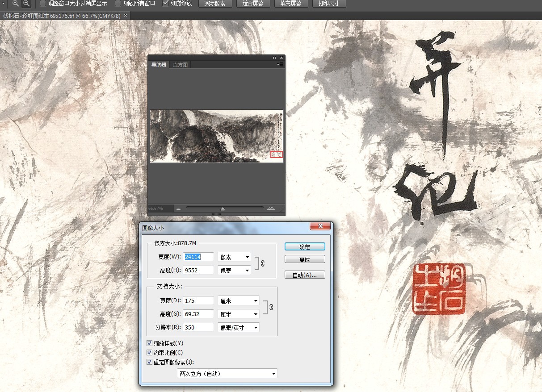Click the document 宽度(D) input field

click(198, 300)
